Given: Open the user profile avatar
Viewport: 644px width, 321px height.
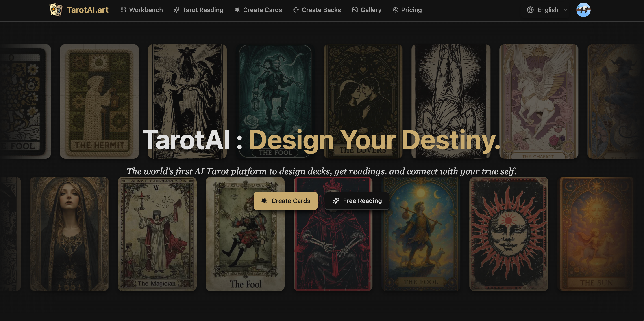Looking at the screenshot, I should point(583,10).
